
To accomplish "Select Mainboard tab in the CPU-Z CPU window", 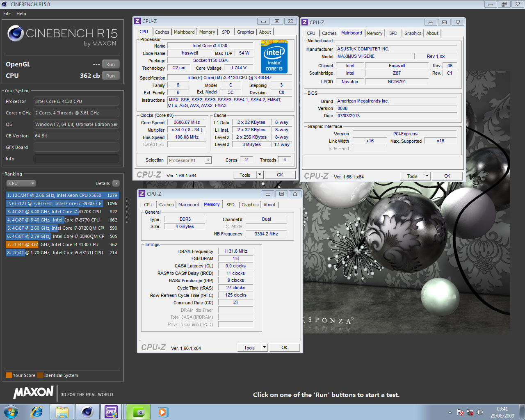I will 184,32.
